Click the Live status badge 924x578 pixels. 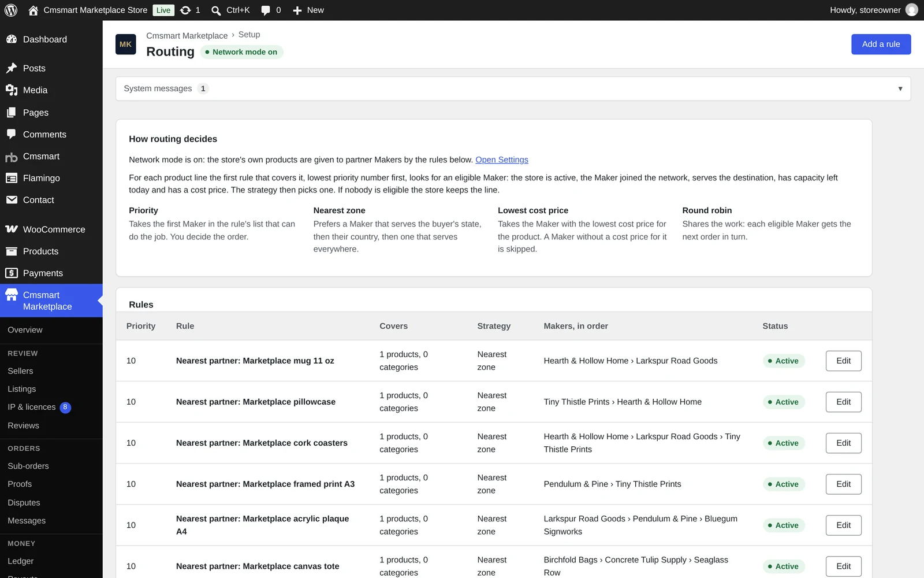tap(163, 10)
